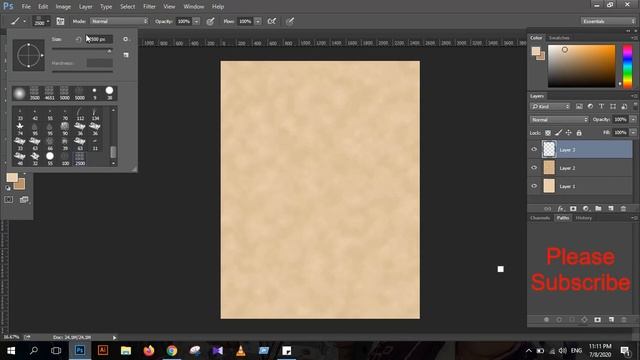Open the Brush tool preset picker icon
The image size is (640, 360).
18,21
